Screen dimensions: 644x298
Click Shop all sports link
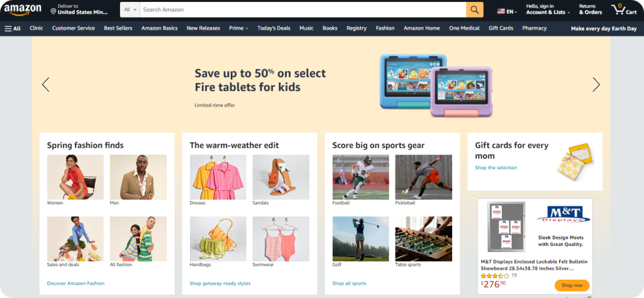tap(349, 283)
